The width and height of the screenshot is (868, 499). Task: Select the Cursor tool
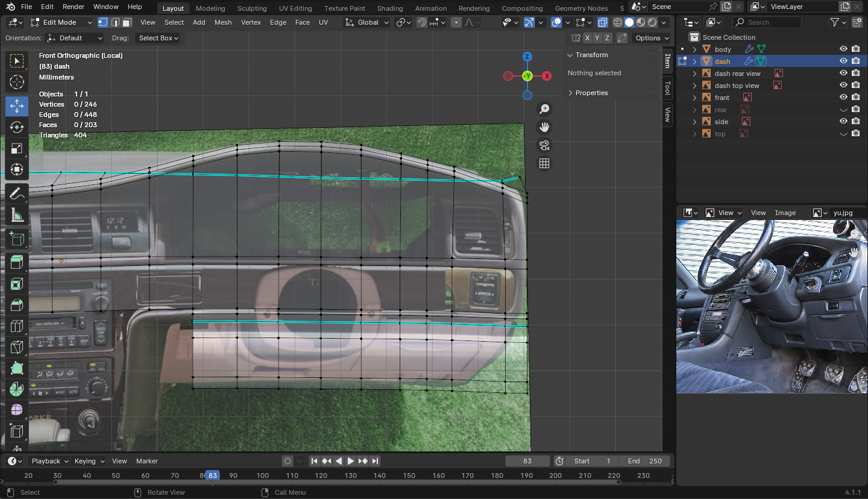point(17,83)
